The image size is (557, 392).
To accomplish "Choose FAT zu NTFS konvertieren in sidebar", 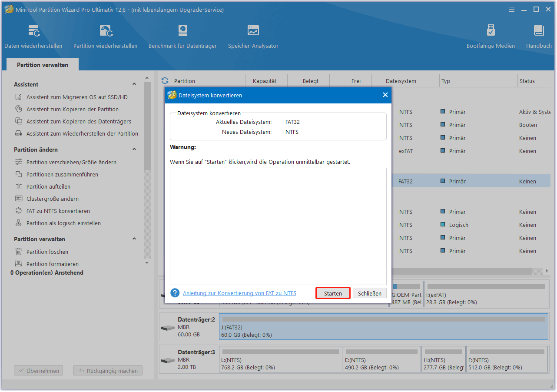I will tap(58, 211).
